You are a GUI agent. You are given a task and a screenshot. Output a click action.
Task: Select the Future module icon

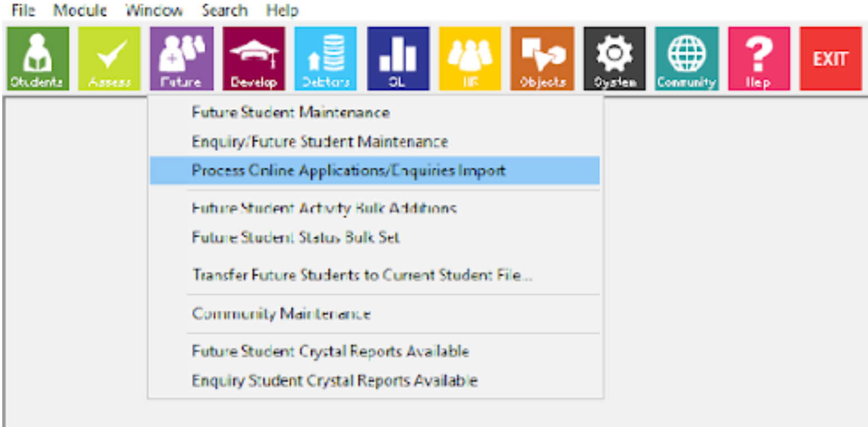click(180, 58)
